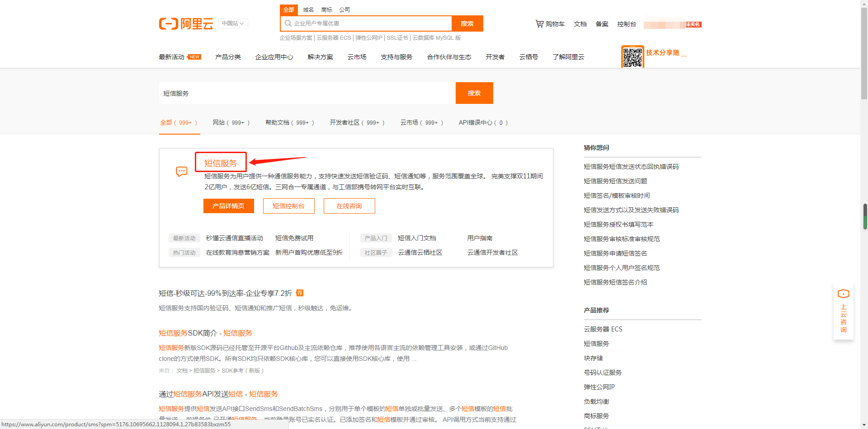Click the Aliyun logo in header

tap(186, 23)
